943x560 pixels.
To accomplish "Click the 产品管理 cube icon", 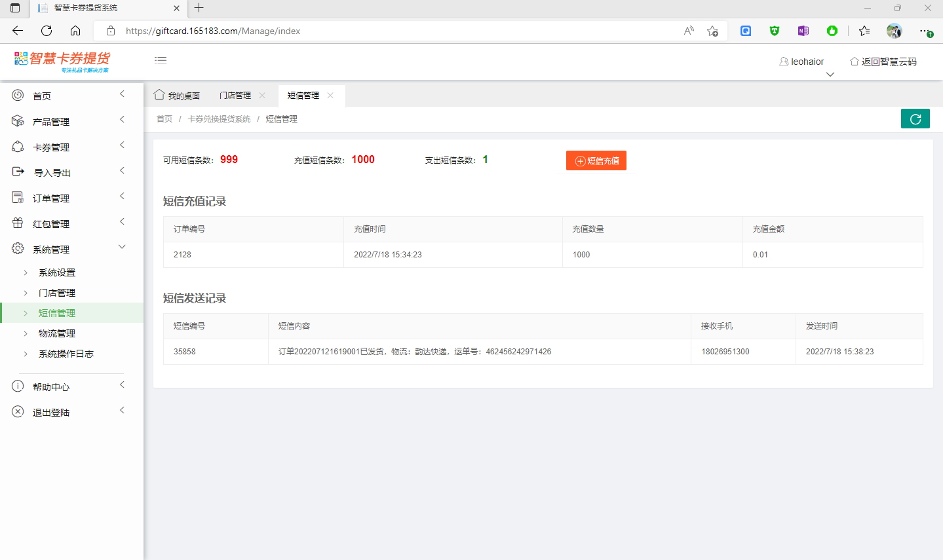I will 18,121.
